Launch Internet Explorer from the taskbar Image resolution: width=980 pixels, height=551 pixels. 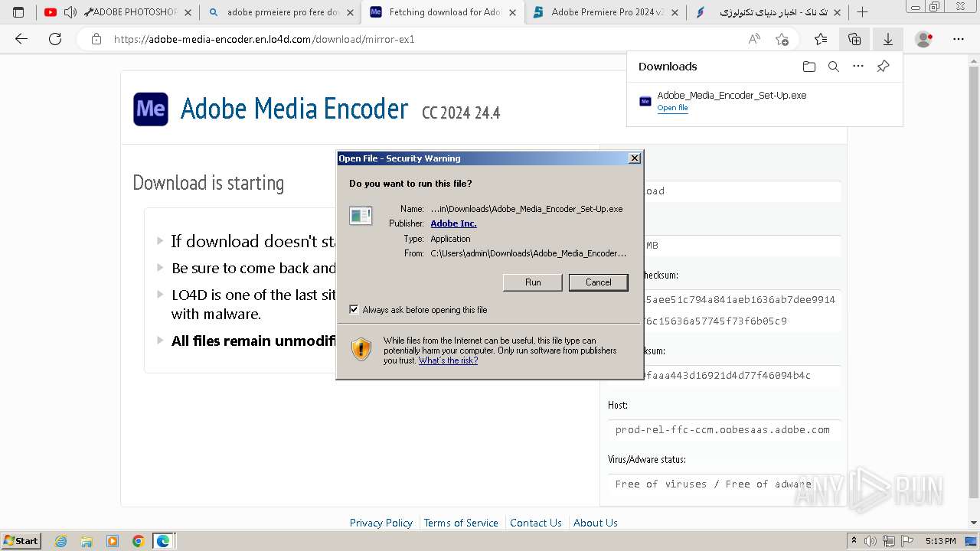61,541
